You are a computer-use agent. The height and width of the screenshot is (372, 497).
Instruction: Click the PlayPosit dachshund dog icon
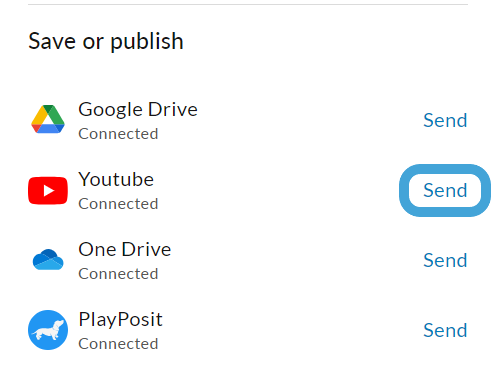(x=48, y=330)
